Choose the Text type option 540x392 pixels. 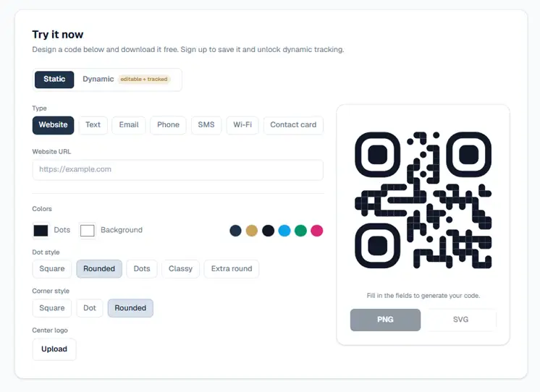pos(93,125)
